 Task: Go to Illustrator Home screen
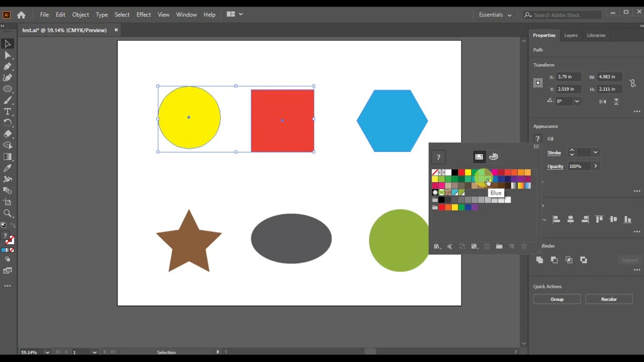point(21,15)
